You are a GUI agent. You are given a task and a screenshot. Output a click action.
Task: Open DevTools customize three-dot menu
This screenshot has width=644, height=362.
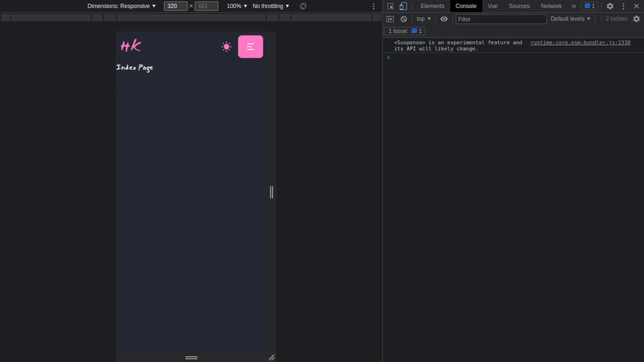(623, 6)
